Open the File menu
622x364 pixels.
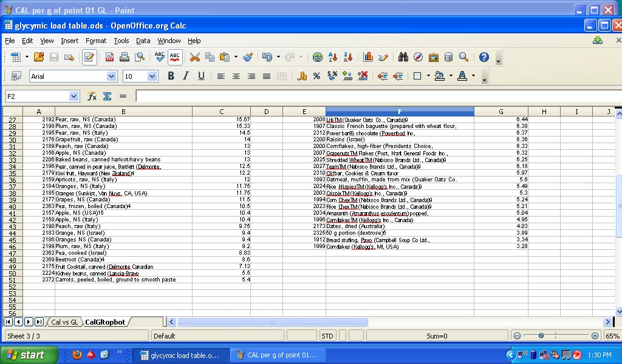(x=10, y=41)
